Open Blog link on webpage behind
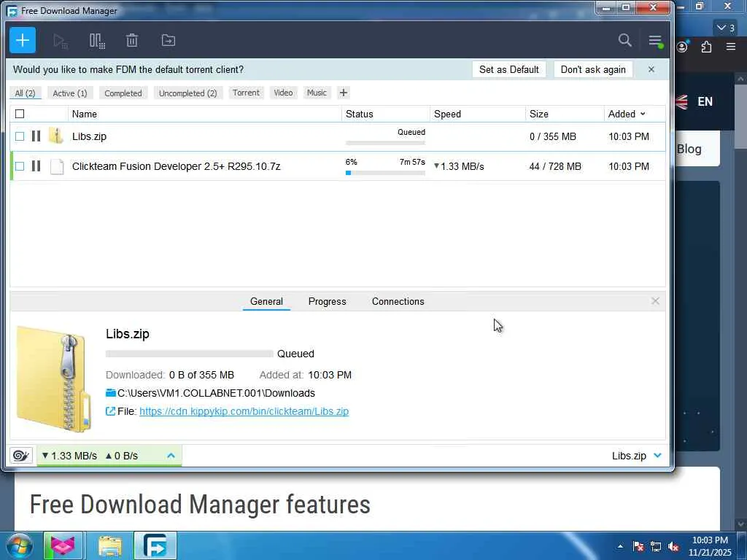This screenshot has height=560, width=747. [689, 149]
